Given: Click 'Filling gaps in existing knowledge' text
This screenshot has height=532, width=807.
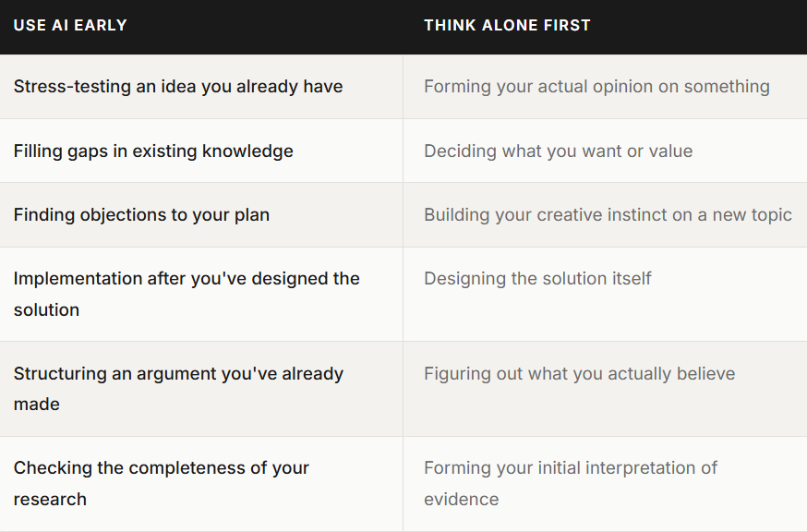Looking at the screenshot, I should coord(153,151).
